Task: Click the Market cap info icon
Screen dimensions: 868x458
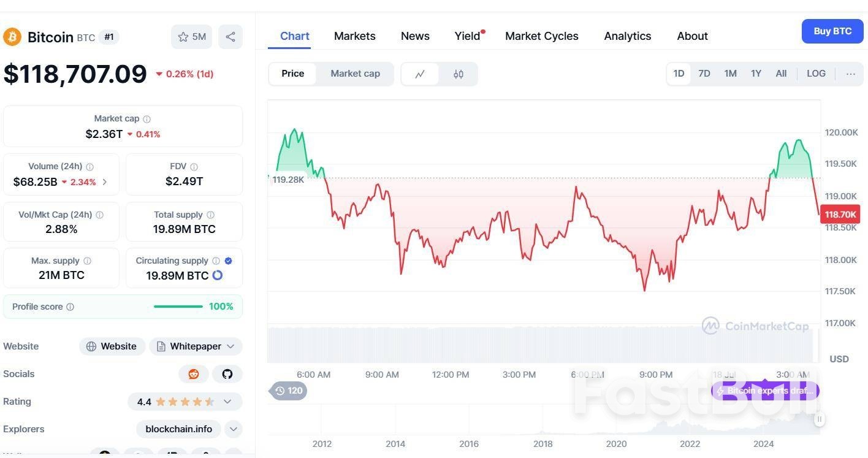Action: pyautogui.click(x=147, y=119)
